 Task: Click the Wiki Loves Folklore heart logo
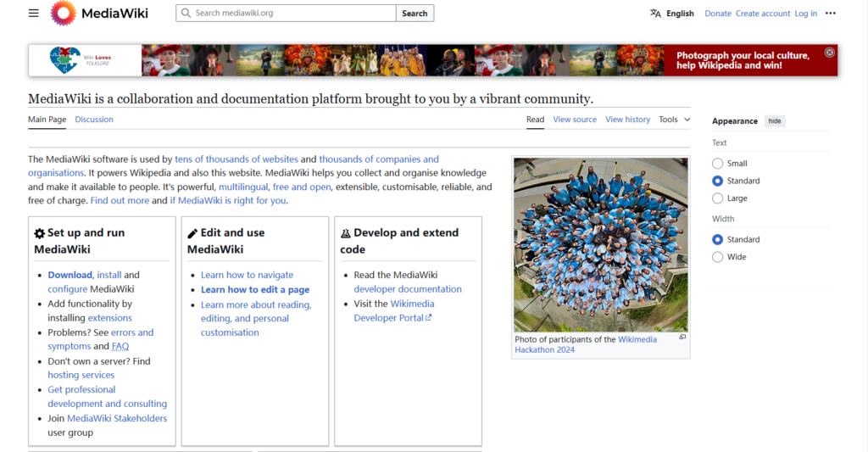click(65, 60)
